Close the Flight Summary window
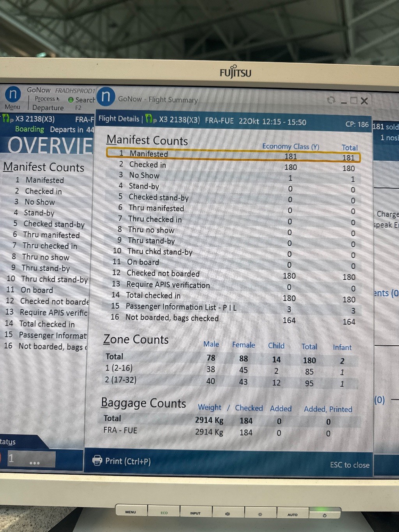The width and height of the screenshot is (399, 532). tap(364, 101)
